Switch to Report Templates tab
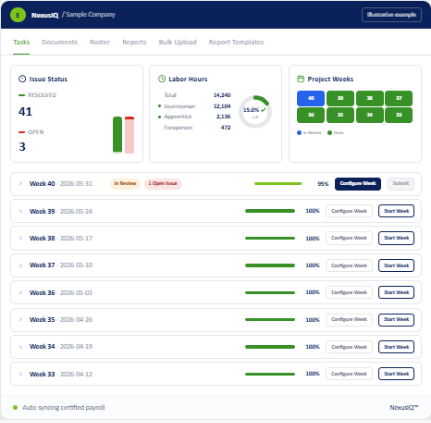431x423 pixels. coord(236,42)
